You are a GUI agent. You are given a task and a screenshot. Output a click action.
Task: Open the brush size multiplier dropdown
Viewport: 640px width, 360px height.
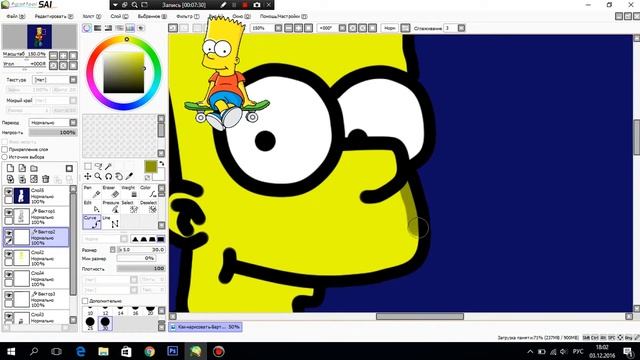click(x=113, y=249)
